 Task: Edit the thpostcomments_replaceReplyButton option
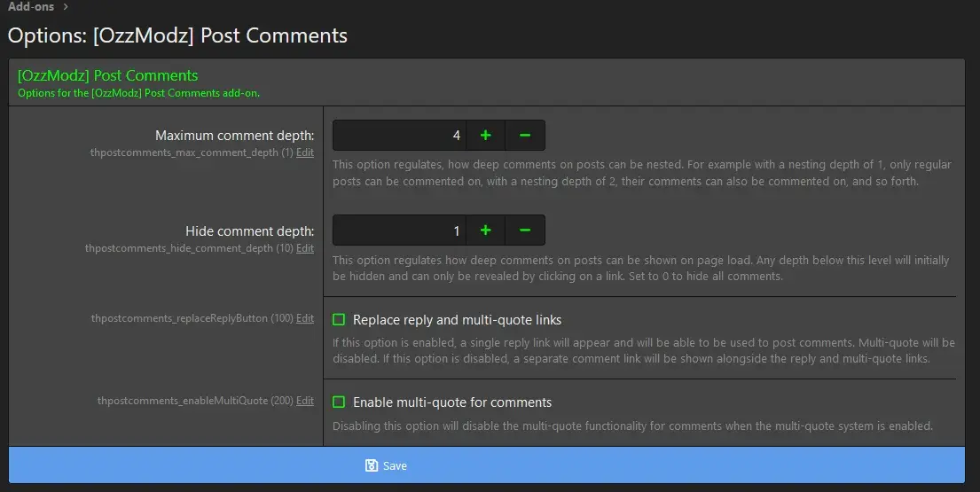[305, 318]
